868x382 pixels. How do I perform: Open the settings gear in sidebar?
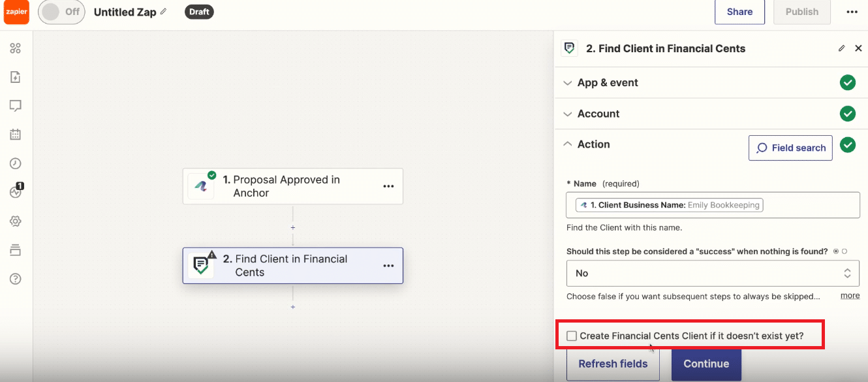16,221
